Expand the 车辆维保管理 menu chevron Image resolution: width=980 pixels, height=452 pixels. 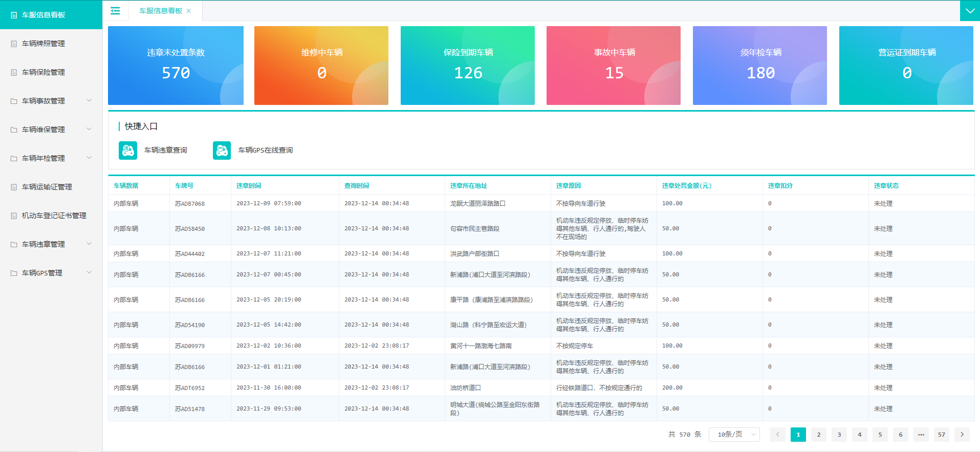89,129
